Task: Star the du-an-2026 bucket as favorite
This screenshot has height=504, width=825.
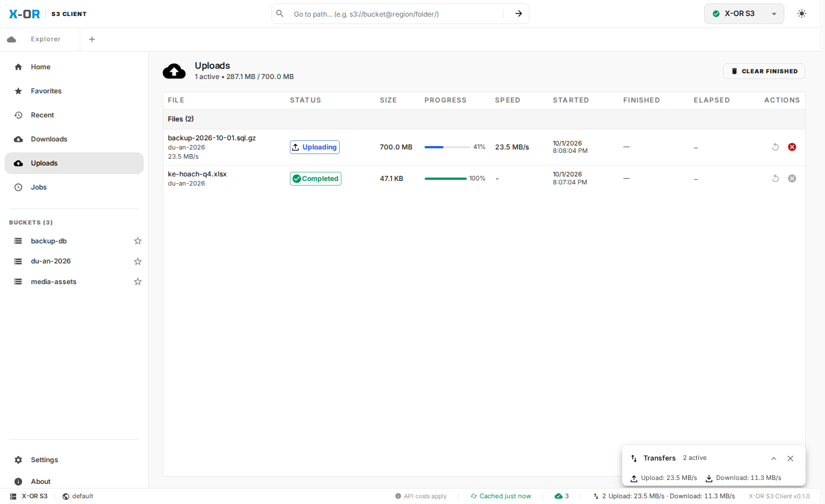Action: tap(137, 261)
